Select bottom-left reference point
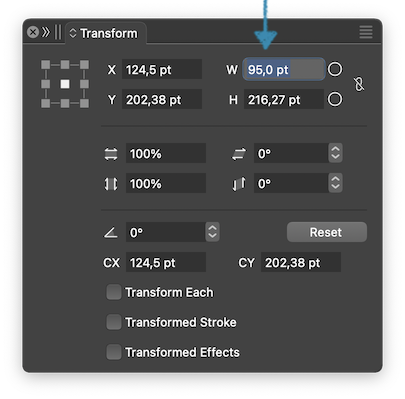 (x=46, y=103)
